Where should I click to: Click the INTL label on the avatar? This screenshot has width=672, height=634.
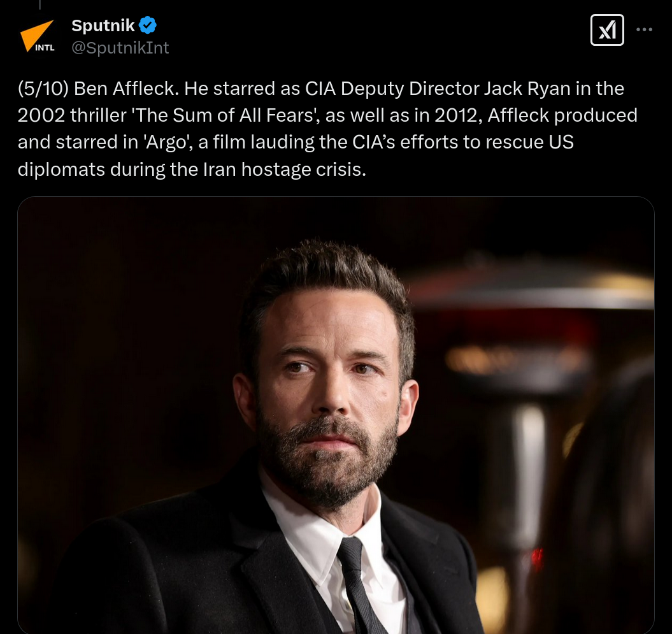(x=45, y=48)
